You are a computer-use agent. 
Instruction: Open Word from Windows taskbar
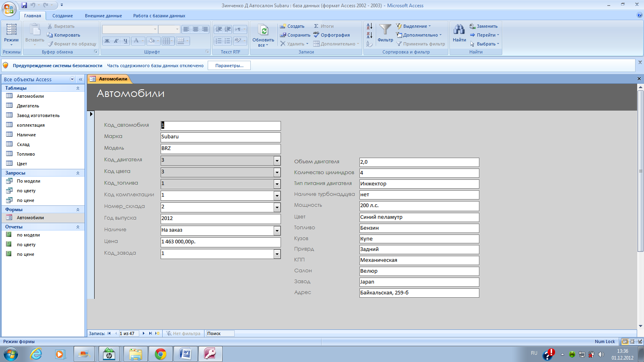186,354
